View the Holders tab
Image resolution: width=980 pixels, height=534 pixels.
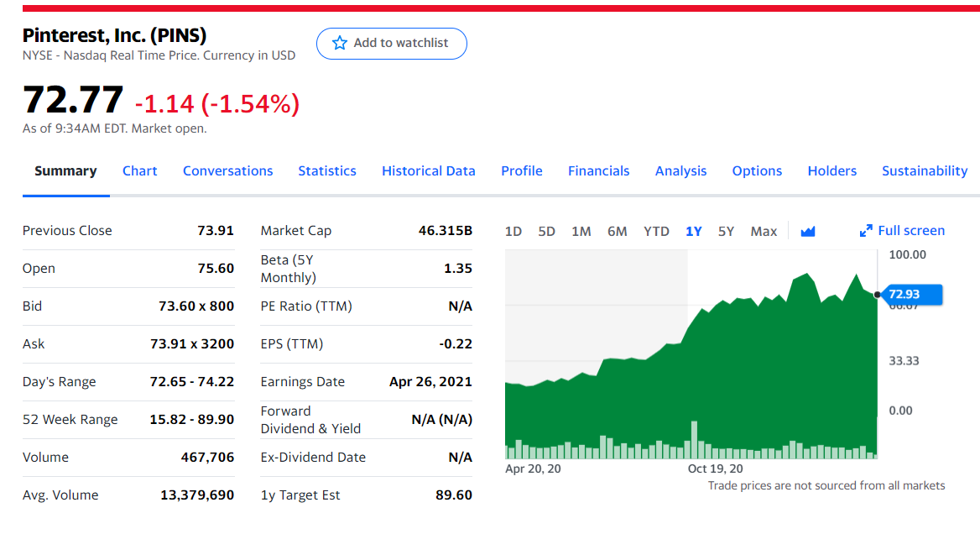click(x=831, y=170)
